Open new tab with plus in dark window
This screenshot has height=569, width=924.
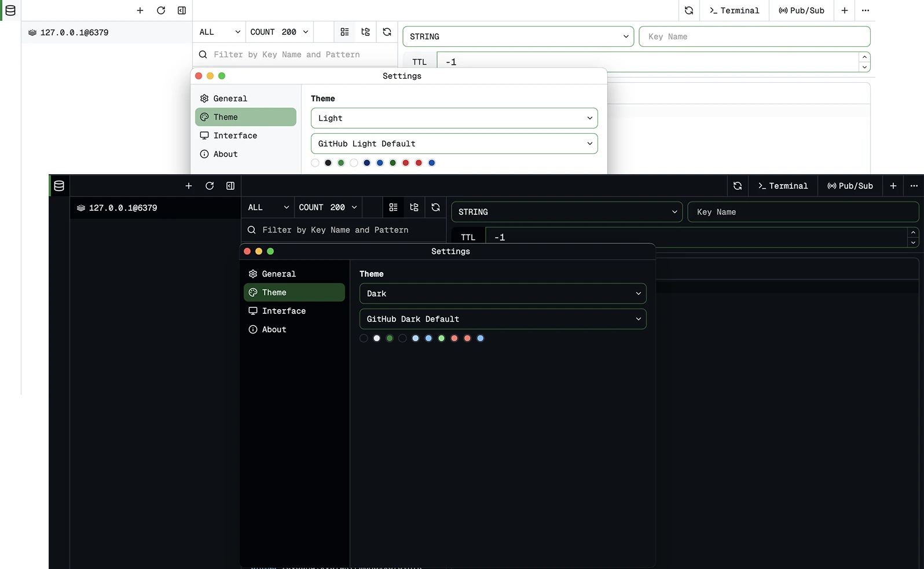(x=893, y=186)
